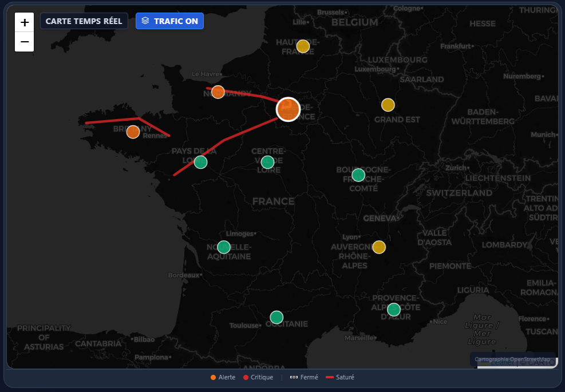Select the green Occitanie marker
Screen dimensions: 565x392
tap(276, 318)
